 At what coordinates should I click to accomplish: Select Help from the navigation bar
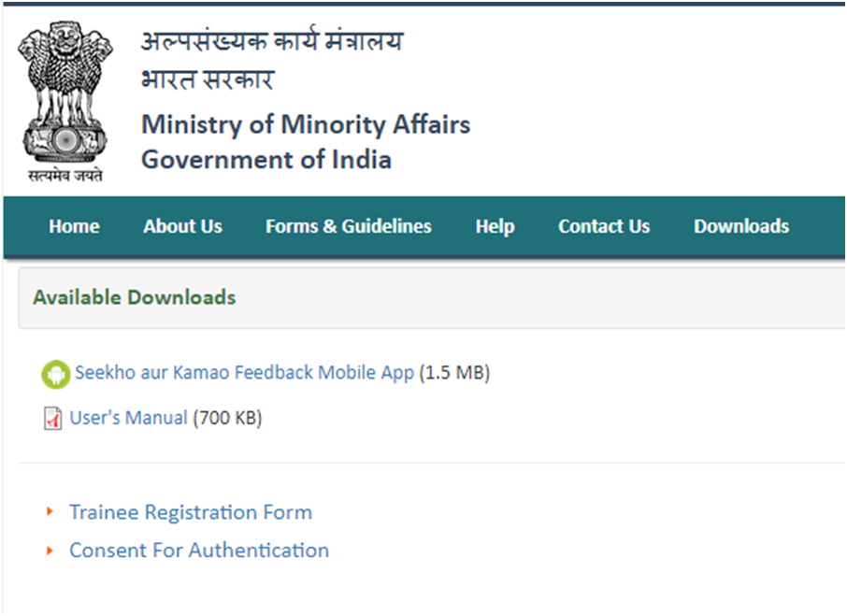click(495, 227)
